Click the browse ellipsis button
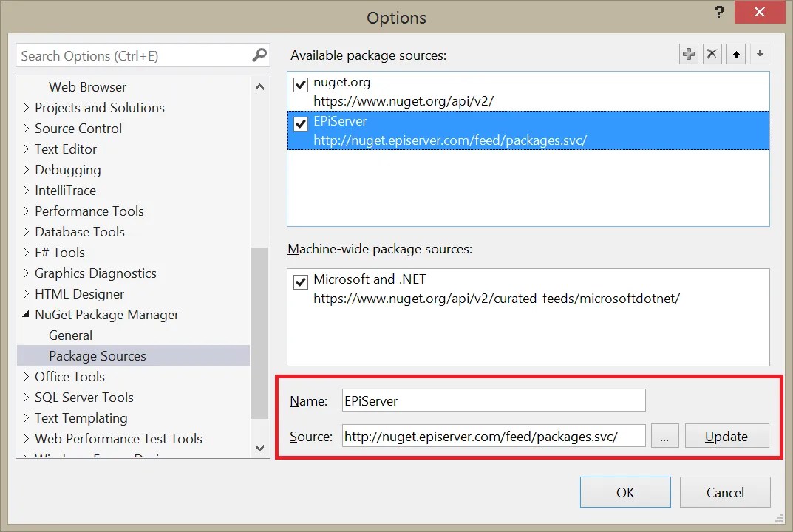The image size is (793, 532). pyautogui.click(x=664, y=436)
